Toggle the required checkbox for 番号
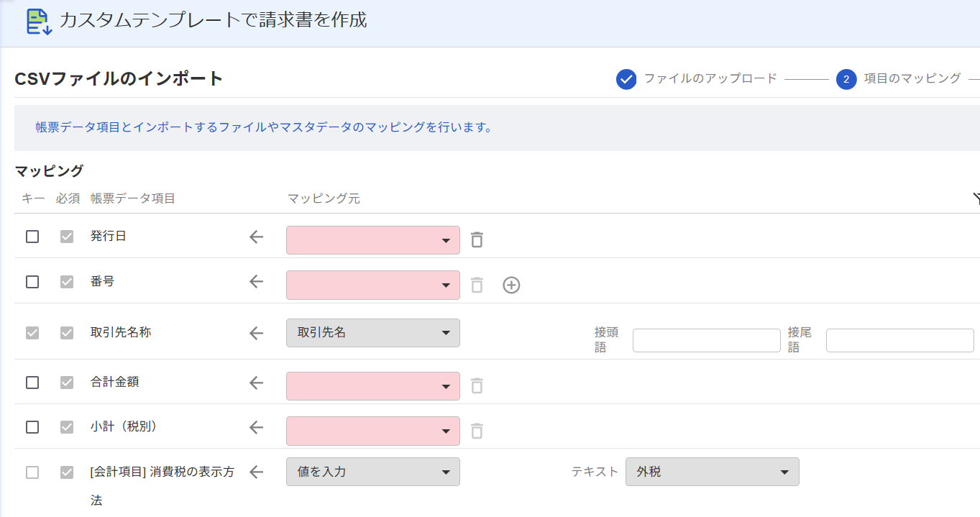Screen dimensions: 980x517 click(67, 282)
